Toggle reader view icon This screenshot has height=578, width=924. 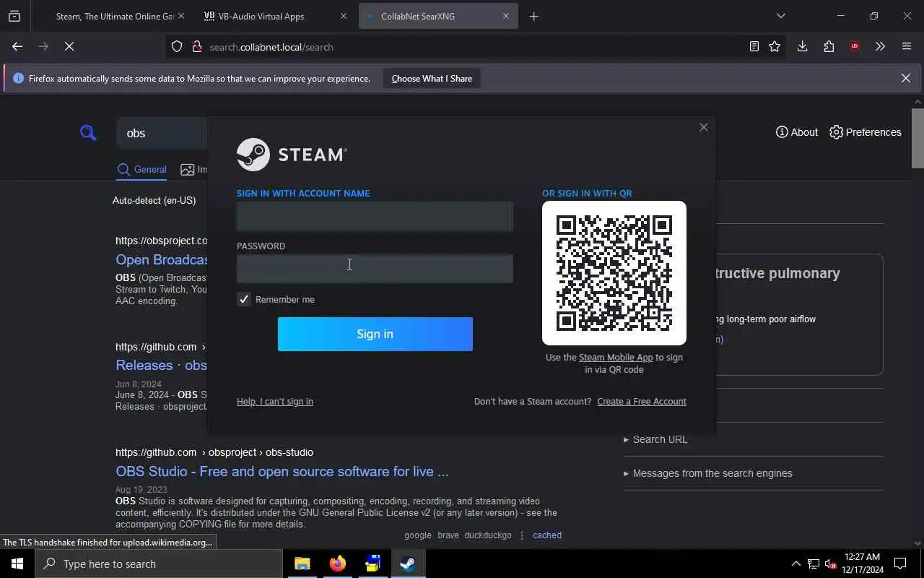click(754, 46)
